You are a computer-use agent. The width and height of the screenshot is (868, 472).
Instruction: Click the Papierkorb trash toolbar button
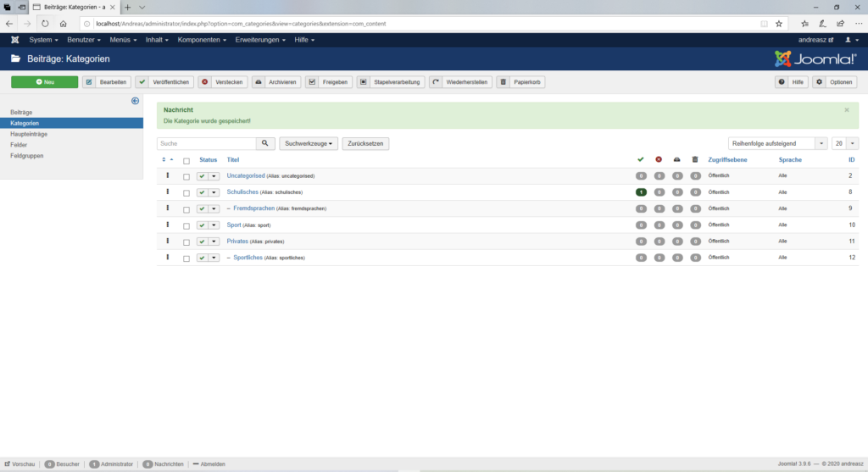tap(520, 82)
